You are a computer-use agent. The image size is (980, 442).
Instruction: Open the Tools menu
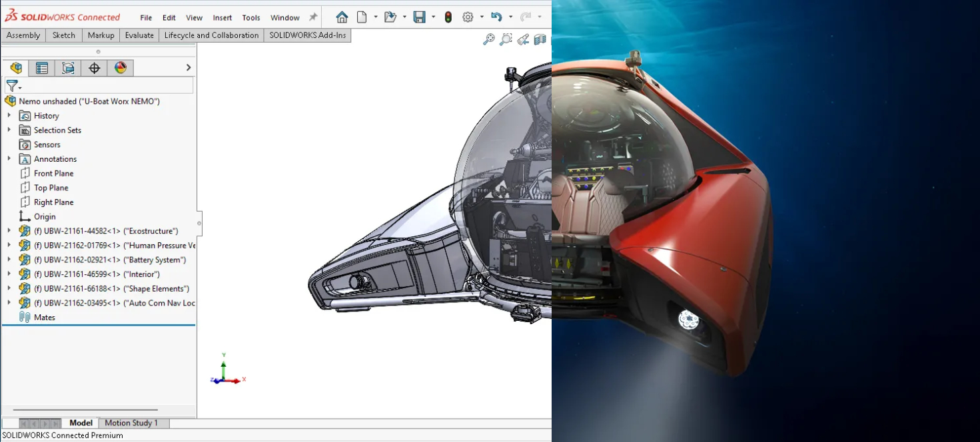point(251,17)
